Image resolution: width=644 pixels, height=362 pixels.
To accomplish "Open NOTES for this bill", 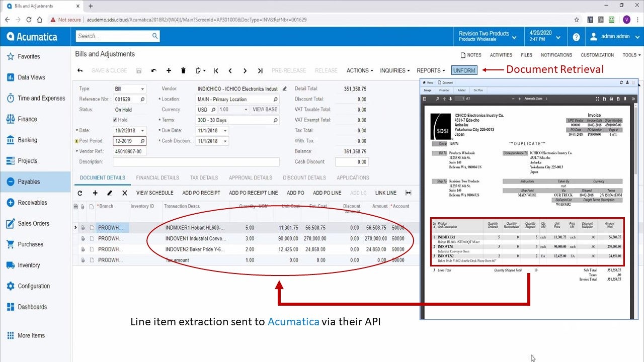I will click(471, 55).
